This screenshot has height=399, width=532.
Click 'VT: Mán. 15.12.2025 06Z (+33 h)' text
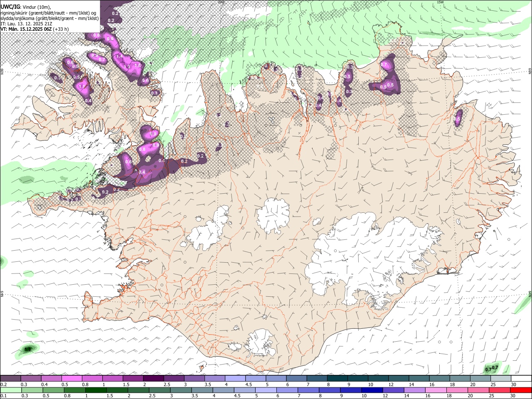(x=34, y=29)
